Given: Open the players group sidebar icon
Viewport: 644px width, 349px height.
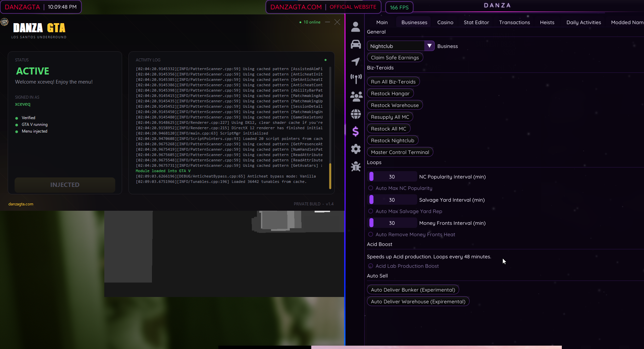Looking at the screenshot, I should pos(356,97).
